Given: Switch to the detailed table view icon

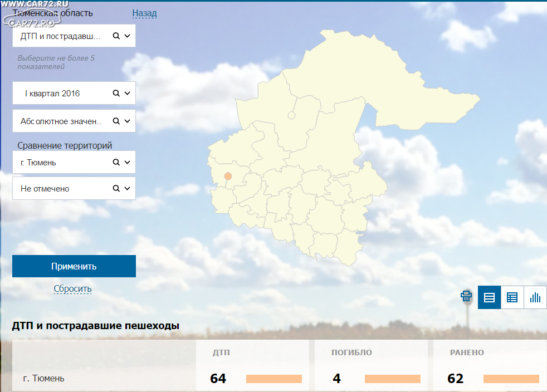Looking at the screenshot, I should click(512, 297).
